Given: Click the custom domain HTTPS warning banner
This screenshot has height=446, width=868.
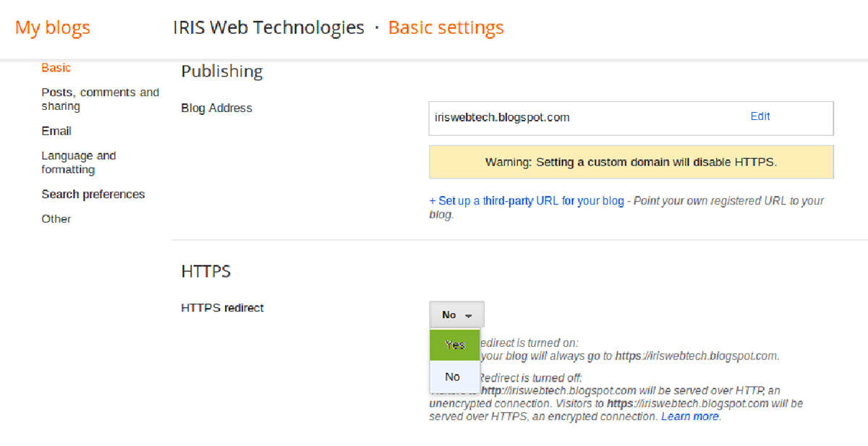Looking at the screenshot, I should point(631,162).
